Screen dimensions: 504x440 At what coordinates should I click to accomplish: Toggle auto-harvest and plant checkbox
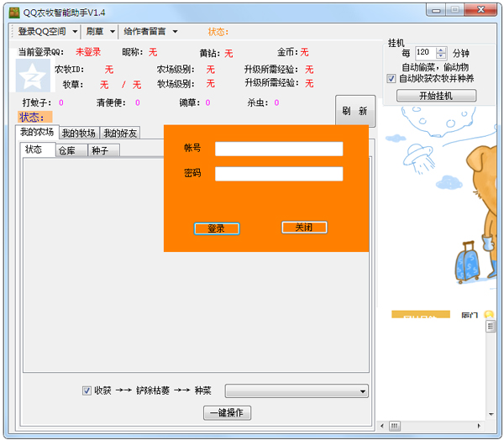(391, 78)
